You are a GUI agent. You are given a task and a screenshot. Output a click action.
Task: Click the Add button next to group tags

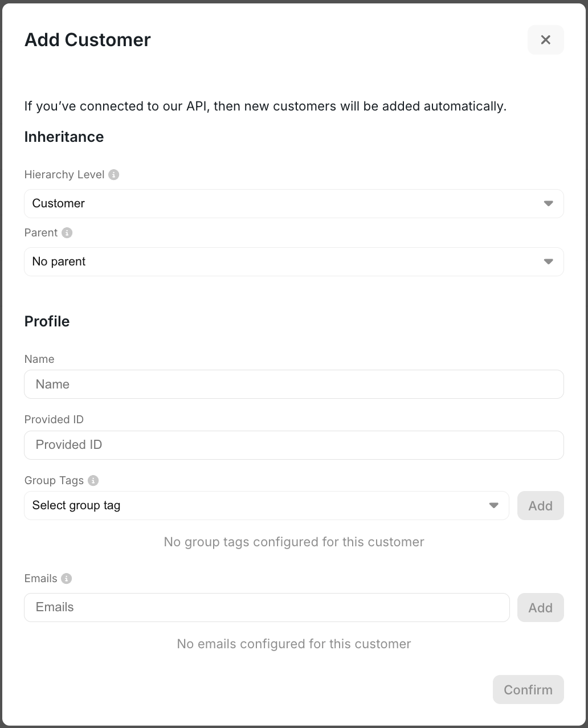click(x=540, y=505)
